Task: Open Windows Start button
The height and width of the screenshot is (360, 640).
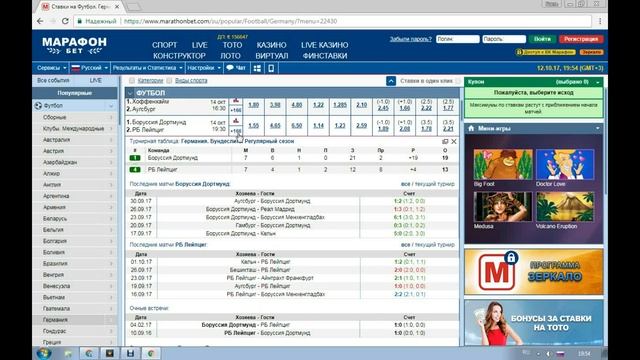Action: [x=44, y=353]
